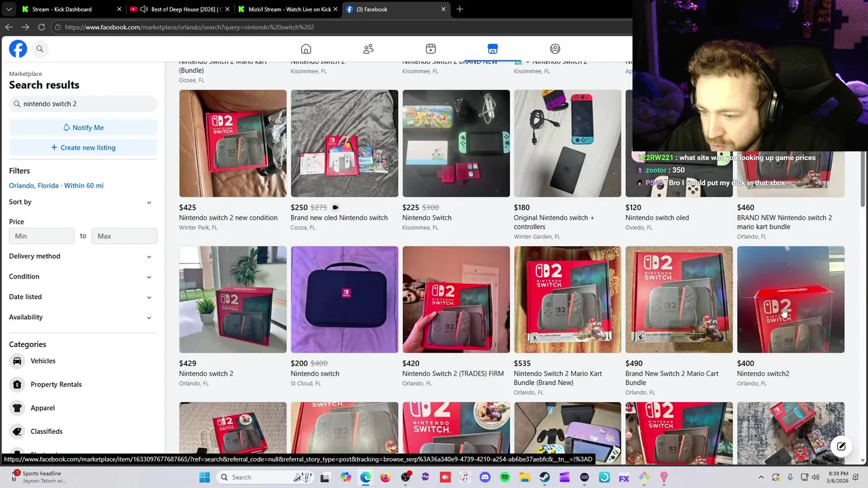Open Copilot icon in the taskbar
This screenshot has width=868, height=488.
pyautogui.click(x=346, y=477)
